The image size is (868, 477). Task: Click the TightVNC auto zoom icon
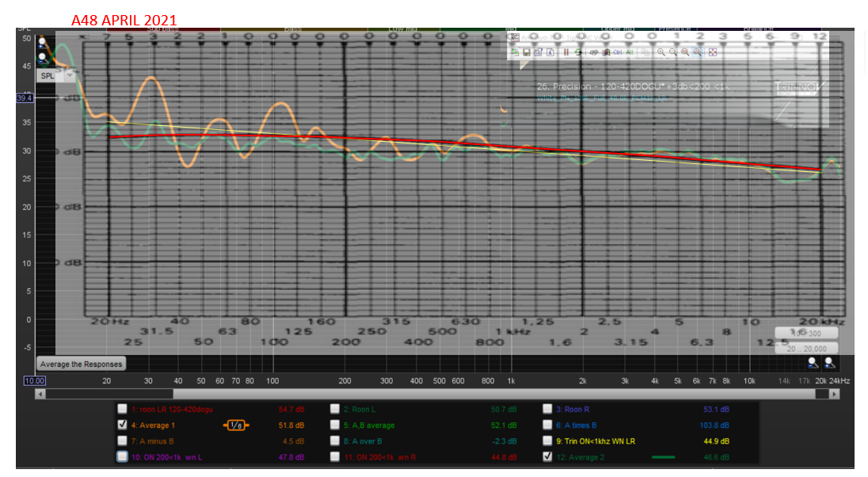tap(697, 52)
